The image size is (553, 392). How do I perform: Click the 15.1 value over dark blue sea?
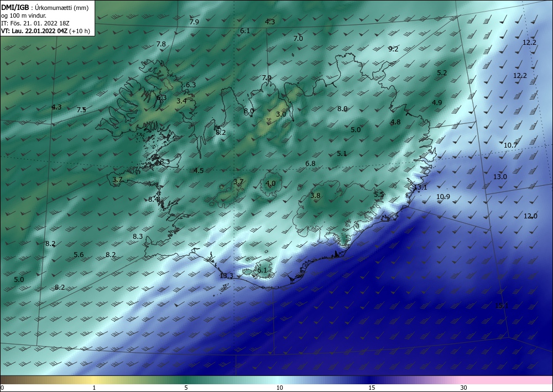coord(502,306)
